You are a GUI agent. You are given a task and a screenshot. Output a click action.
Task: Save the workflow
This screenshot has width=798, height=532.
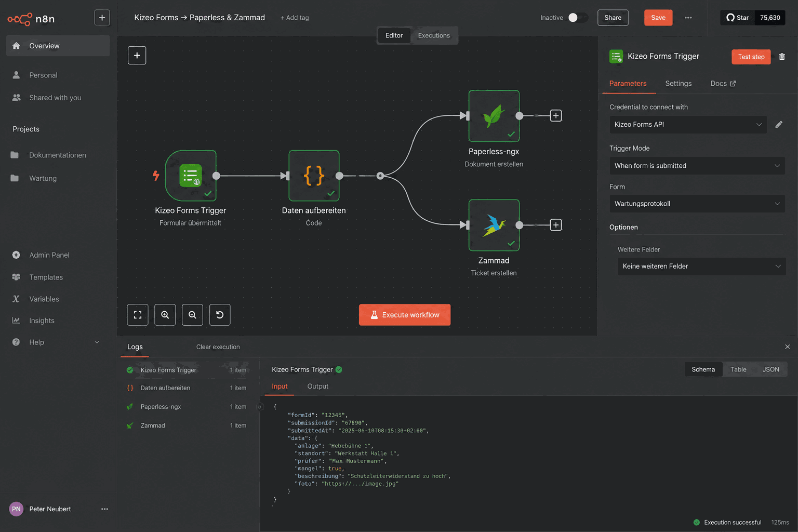(658, 18)
